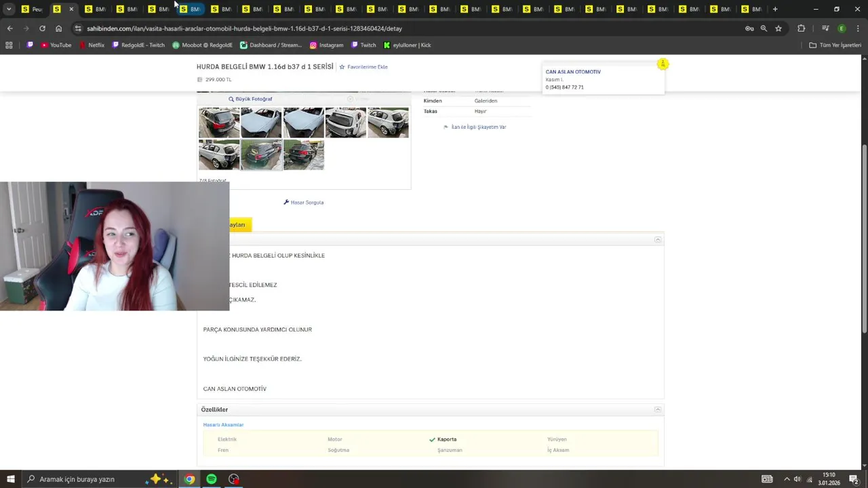Click the address bar URL field

(x=407, y=28)
